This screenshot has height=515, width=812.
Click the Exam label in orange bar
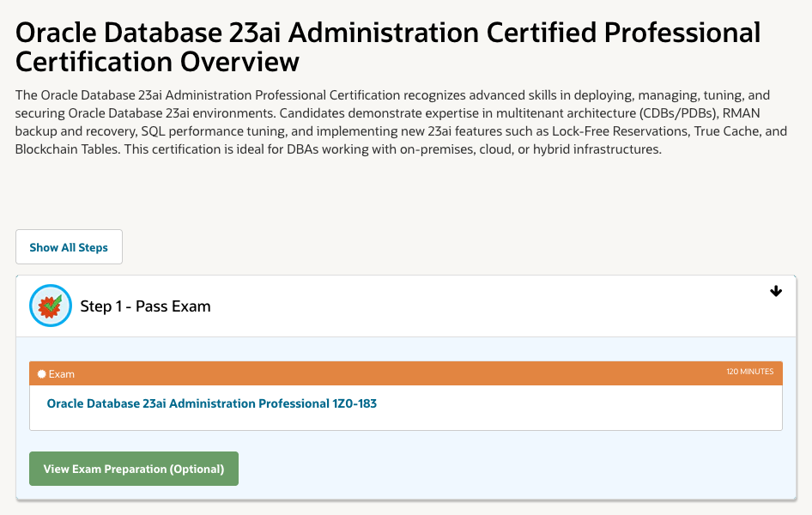pyautogui.click(x=62, y=373)
